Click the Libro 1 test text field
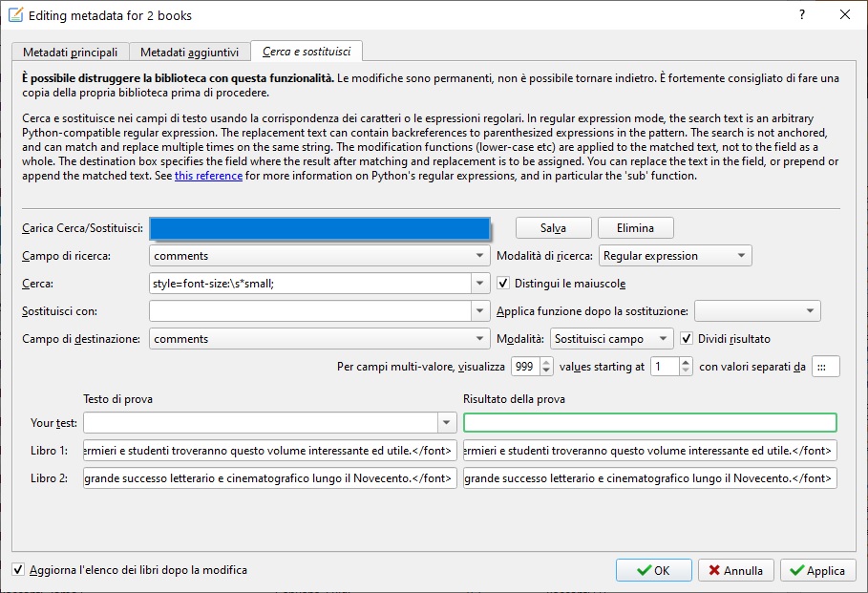Screen dimensions: 868x593 coord(270,451)
